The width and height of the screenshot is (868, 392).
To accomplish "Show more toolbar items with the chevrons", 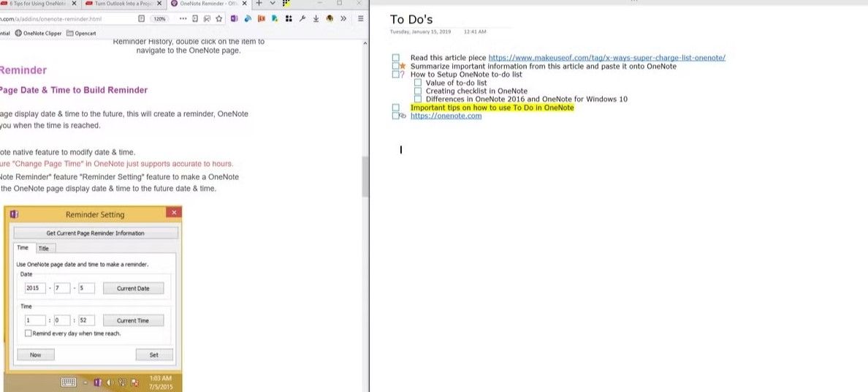I will 343,18.
